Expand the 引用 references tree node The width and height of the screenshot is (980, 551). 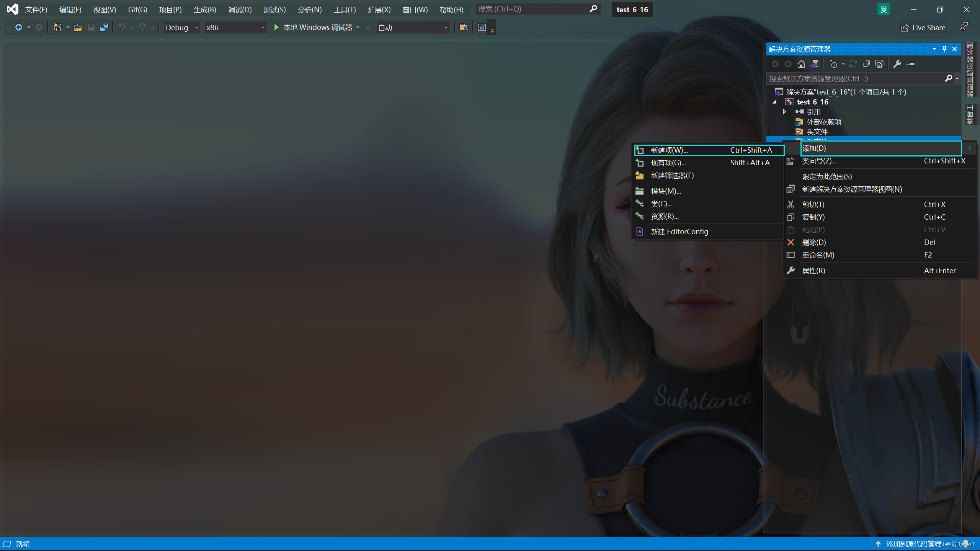784,112
